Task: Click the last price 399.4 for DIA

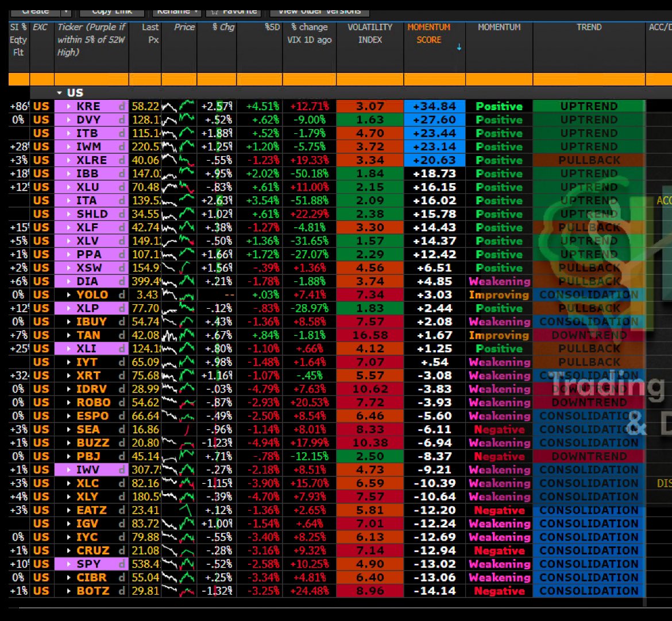Action: [x=145, y=281]
